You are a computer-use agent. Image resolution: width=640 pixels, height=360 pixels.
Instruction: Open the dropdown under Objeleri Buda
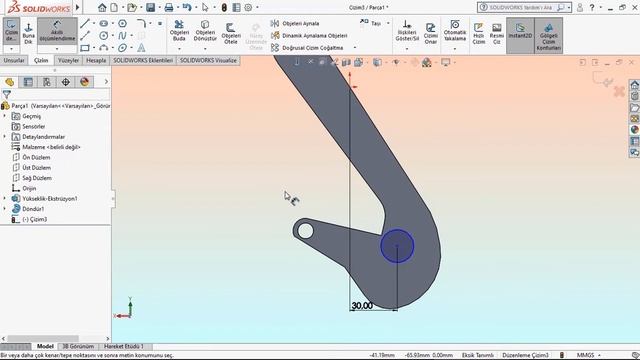pos(179,49)
